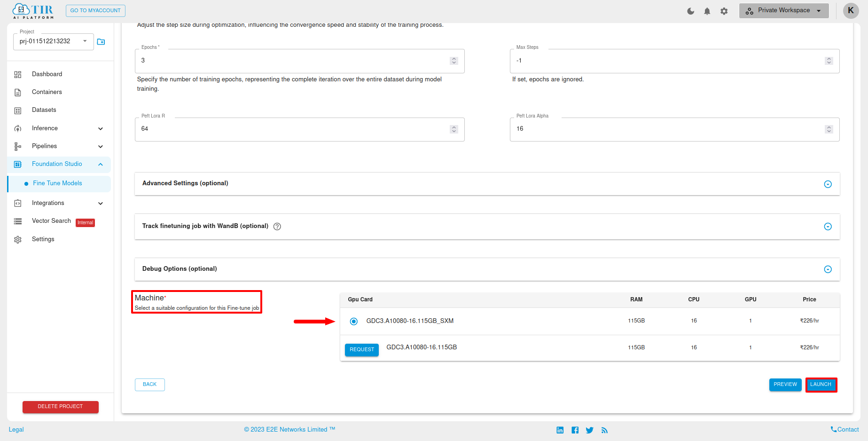Click the Pipelines sidebar icon
Image resolution: width=868 pixels, height=441 pixels.
click(x=18, y=146)
